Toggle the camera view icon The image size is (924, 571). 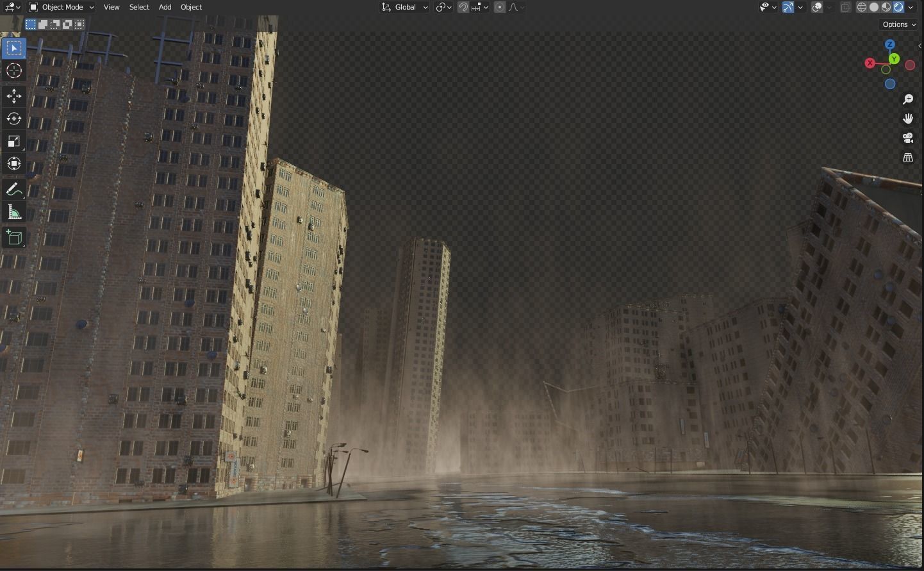pyautogui.click(x=908, y=138)
